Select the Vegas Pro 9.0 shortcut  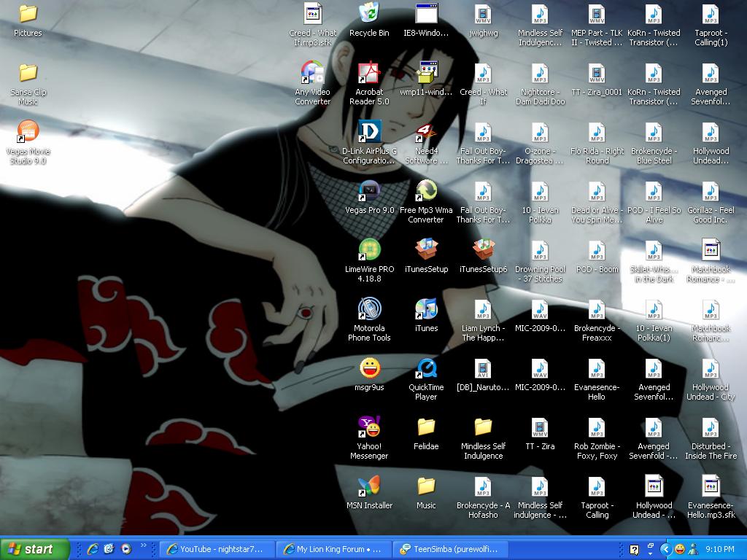coord(369,192)
